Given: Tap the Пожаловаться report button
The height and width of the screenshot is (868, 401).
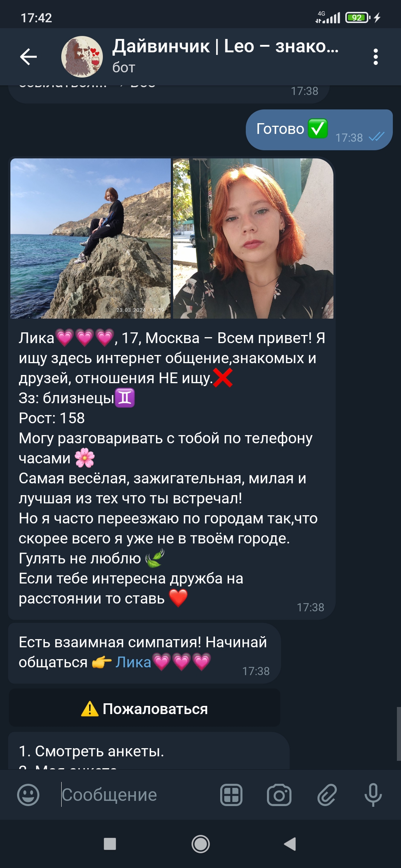Looking at the screenshot, I should [144, 708].
